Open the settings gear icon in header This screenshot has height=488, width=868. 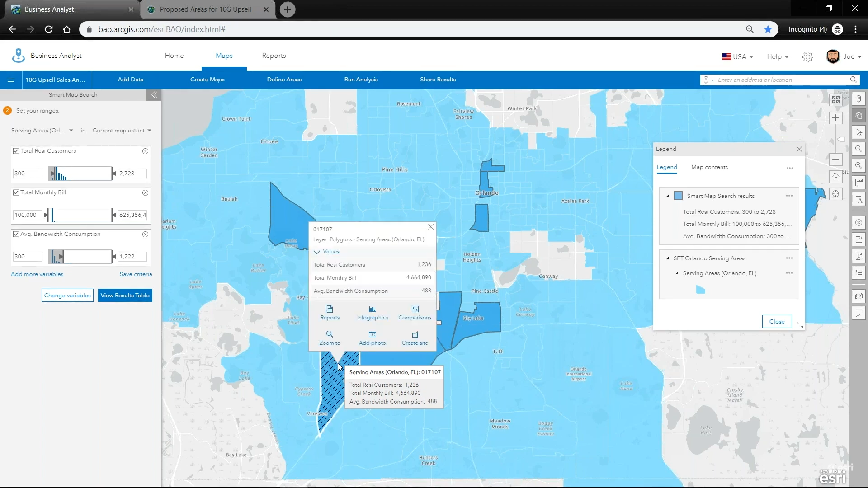tap(807, 56)
